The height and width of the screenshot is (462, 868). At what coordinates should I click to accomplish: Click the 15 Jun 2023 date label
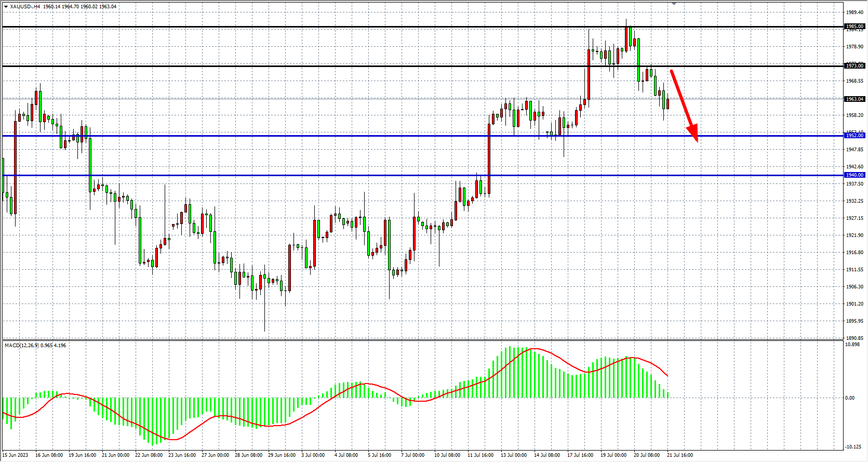[x=16, y=455]
